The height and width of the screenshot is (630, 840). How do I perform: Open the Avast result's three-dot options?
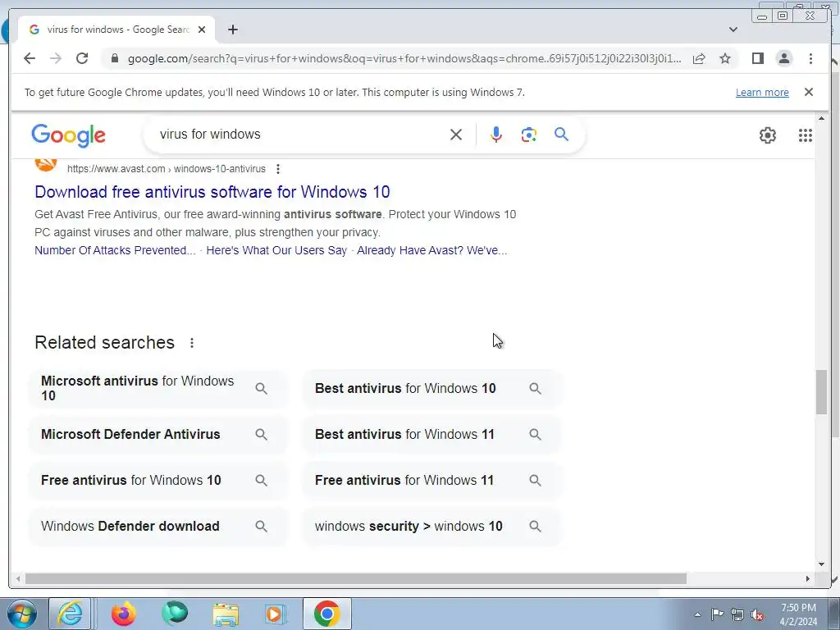coord(277,169)
